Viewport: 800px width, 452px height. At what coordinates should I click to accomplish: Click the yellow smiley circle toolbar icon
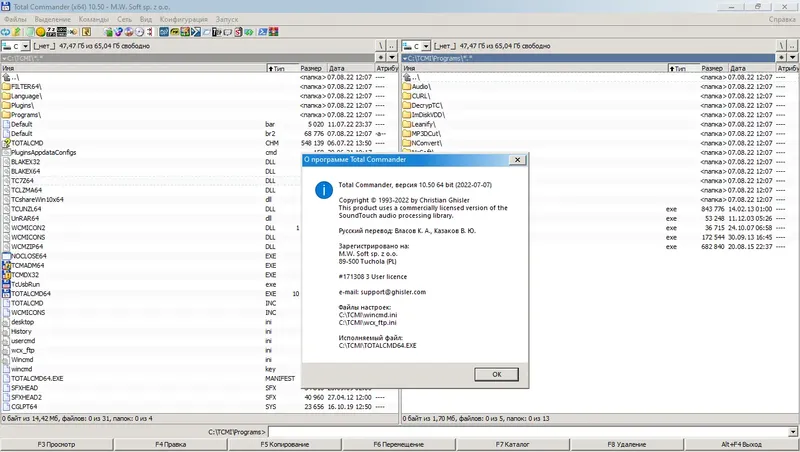(40, 32)
